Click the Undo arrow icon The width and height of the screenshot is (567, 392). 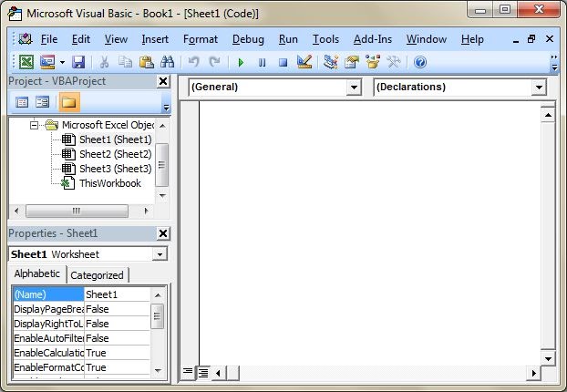click(x=193, y=62)
